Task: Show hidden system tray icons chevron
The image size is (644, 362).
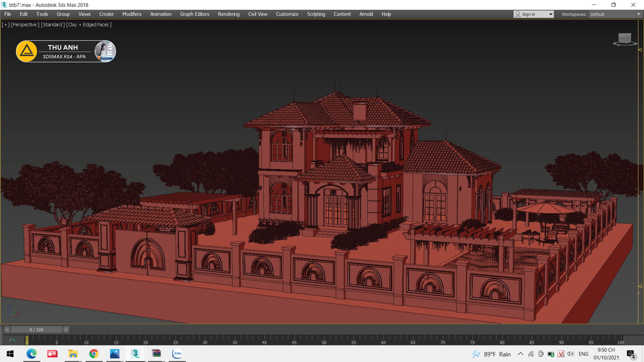Action: click(x=520, y=354)
